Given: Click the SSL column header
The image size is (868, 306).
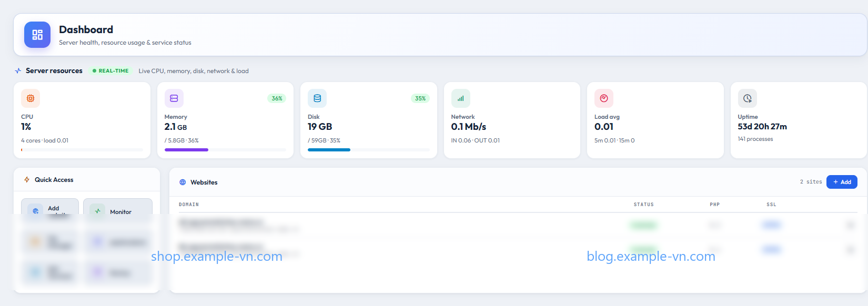Looking at the screenshot, I should [x=772, y=205].
